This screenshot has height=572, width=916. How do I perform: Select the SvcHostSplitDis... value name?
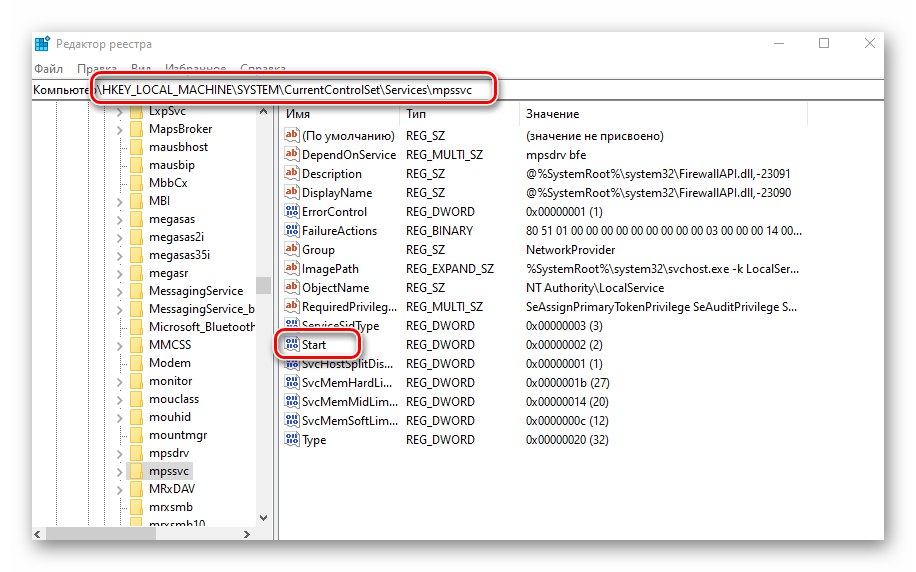coord(347,363)
